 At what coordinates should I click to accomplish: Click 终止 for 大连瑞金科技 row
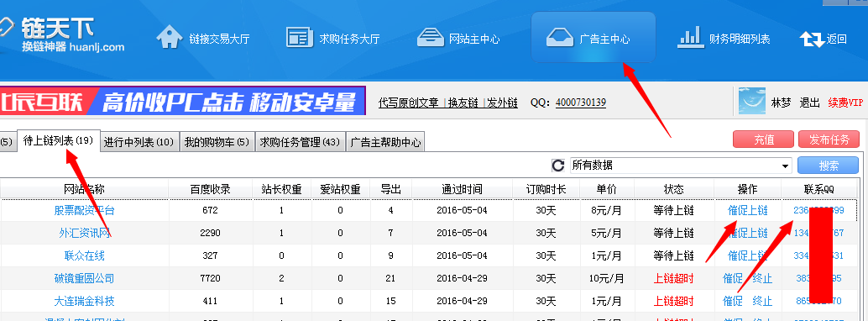(x=762, y=301)
